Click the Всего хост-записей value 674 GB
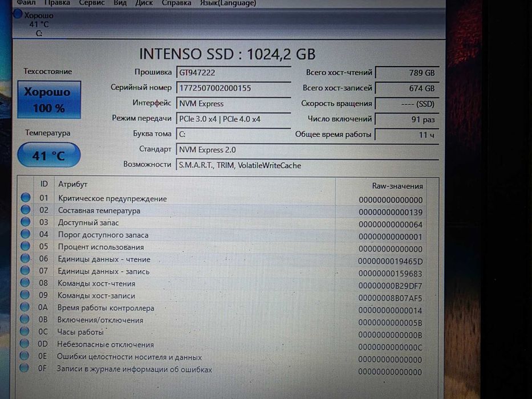This screenshot has width=532, height=399. (407, 88)
